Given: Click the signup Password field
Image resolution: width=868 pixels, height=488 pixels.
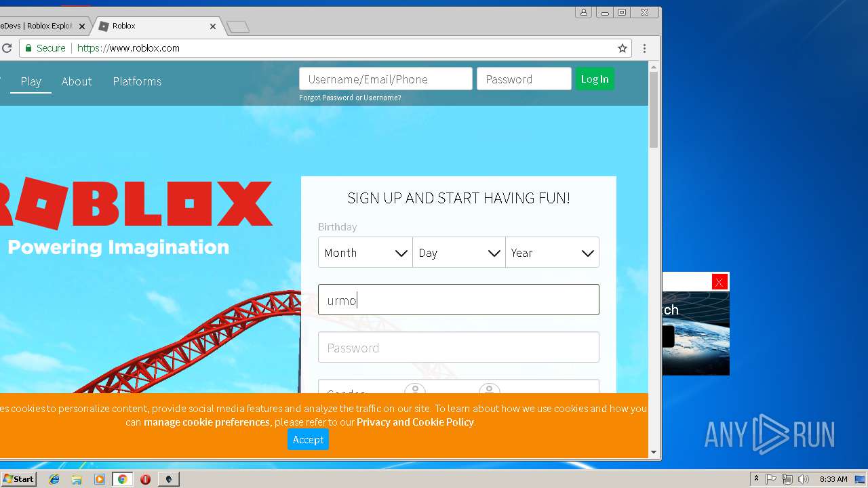Looking at the screenshot, I should point(458,347).
